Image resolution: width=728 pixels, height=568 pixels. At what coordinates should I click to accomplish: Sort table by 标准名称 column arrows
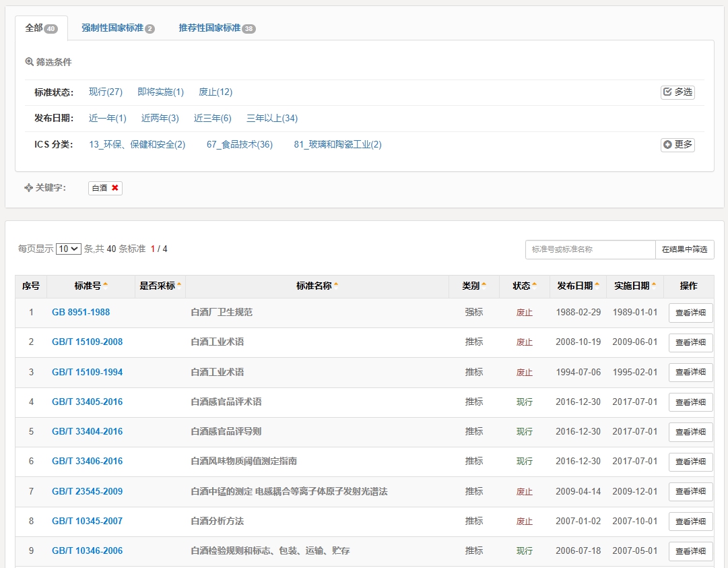pyautogui.click(x=335, y=286)
